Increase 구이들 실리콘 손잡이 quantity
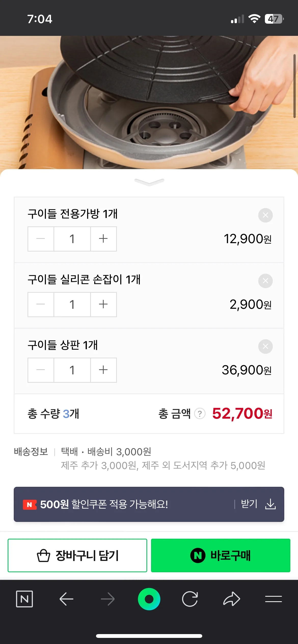Screen dimensions: 298x644 (103, 304)
